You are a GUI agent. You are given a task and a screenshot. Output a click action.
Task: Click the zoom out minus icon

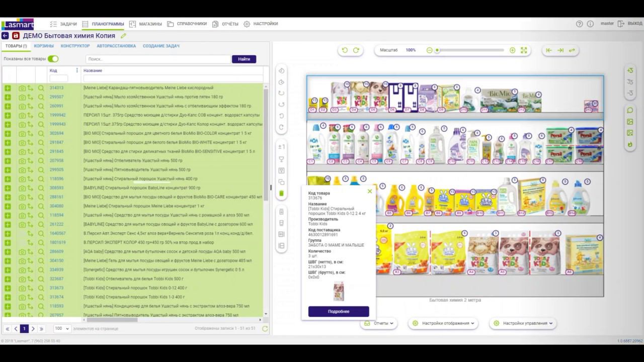point(429,50)
